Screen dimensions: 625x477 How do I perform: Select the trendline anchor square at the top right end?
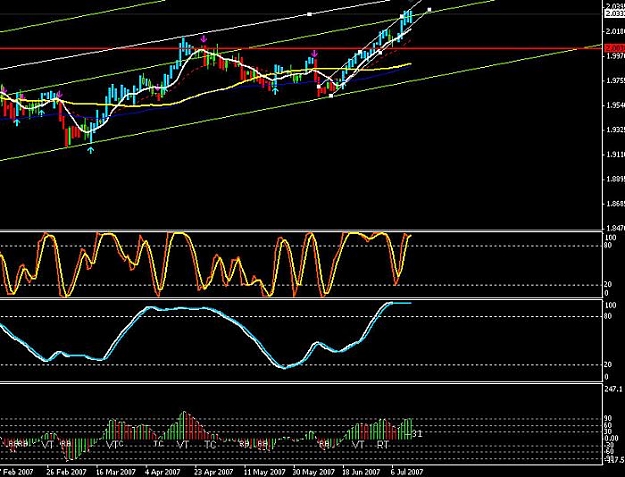(429, 10)
